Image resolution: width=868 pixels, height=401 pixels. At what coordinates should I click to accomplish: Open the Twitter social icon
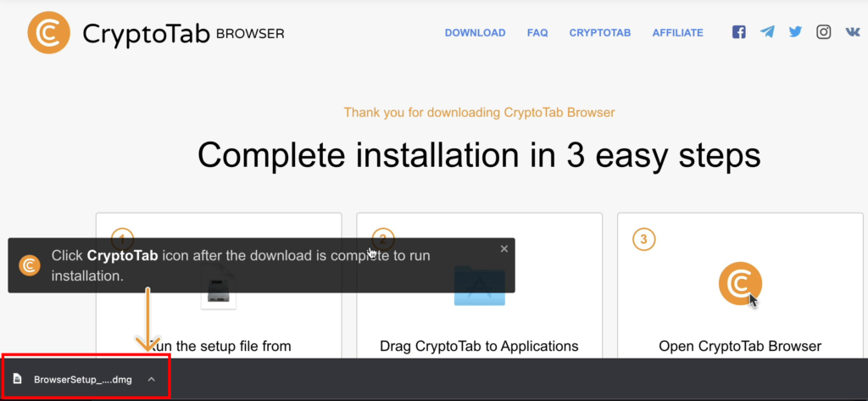click(795, 32)
